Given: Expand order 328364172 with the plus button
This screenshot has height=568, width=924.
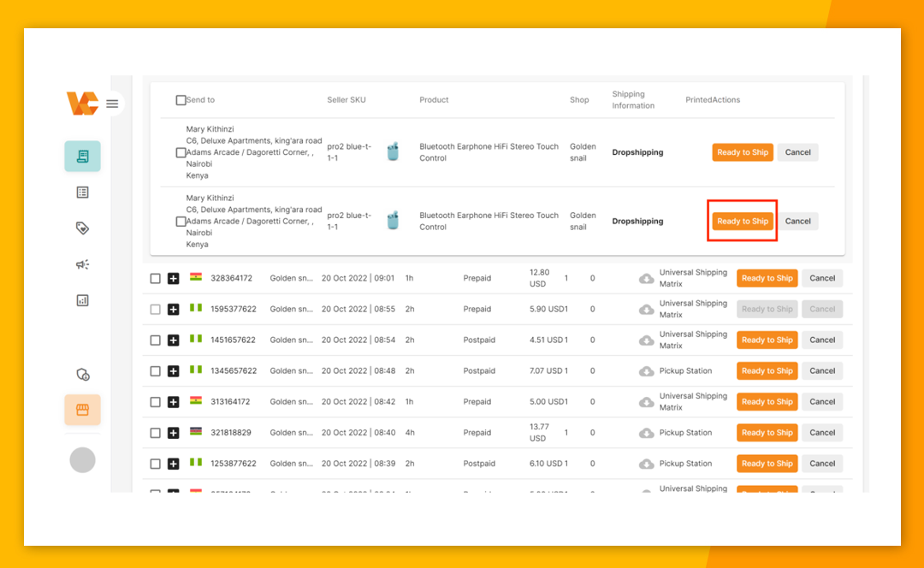Looking at the screenshot, I should (x=173, y=278).
